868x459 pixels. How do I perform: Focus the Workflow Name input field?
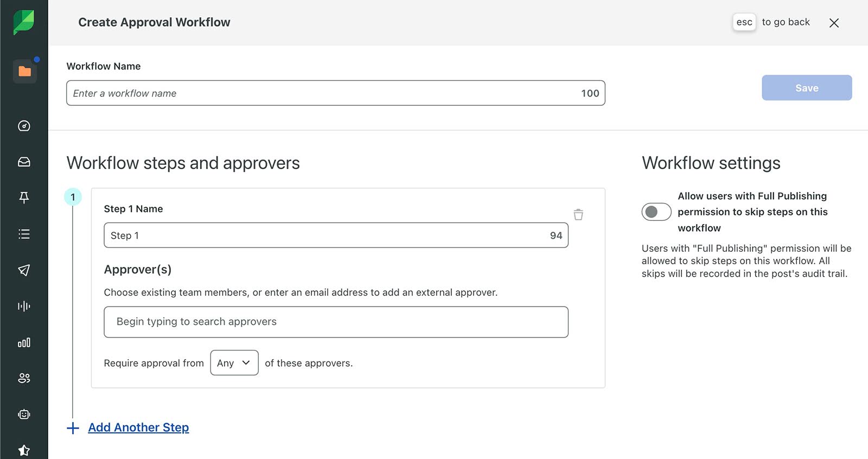pos(335,93)
